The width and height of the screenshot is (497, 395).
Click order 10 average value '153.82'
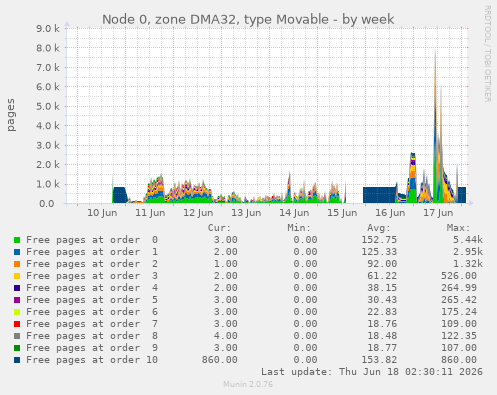click(379, 360)
